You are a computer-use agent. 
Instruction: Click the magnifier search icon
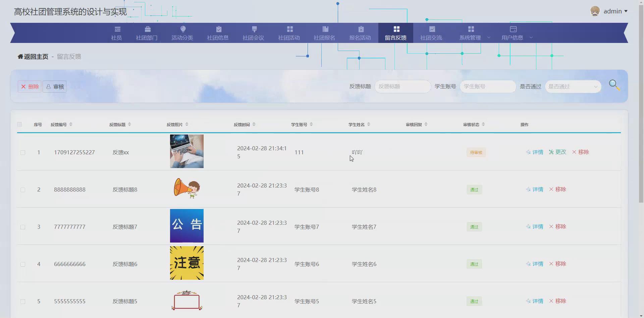pos(614,85)
